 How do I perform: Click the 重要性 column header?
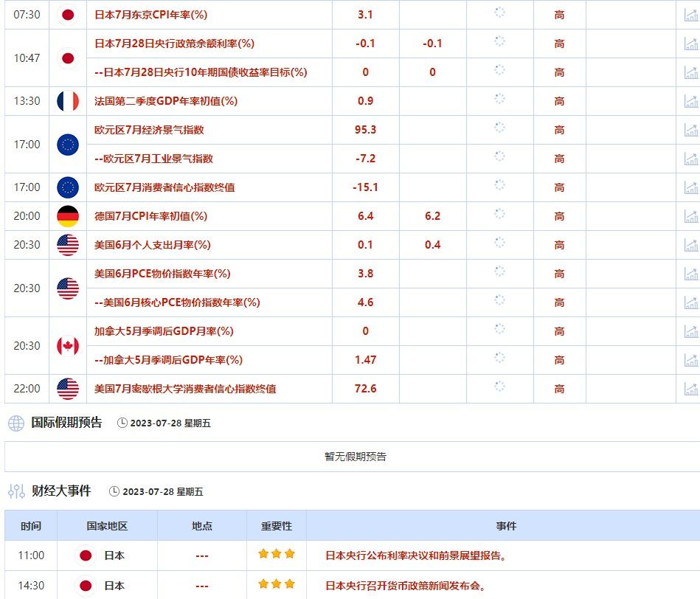[277, 526]
